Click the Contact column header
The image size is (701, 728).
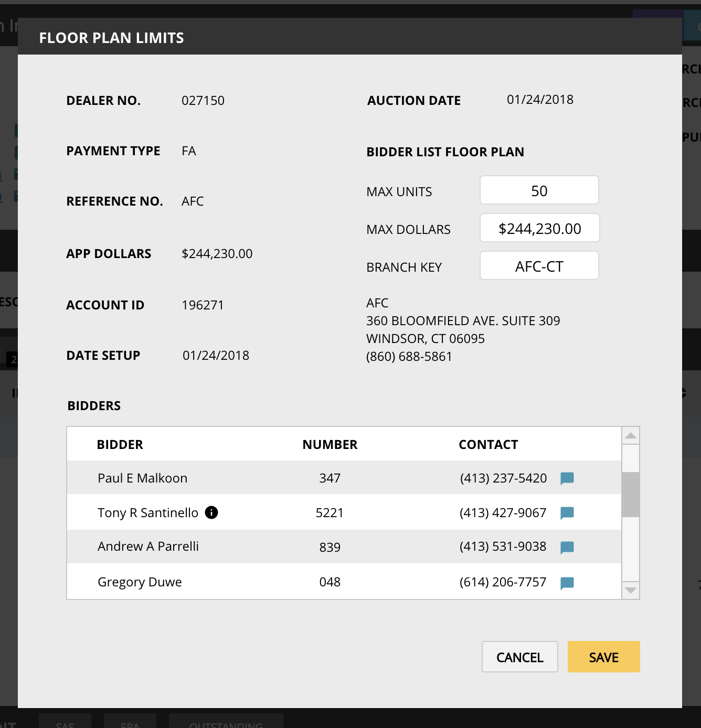[488, 445]
